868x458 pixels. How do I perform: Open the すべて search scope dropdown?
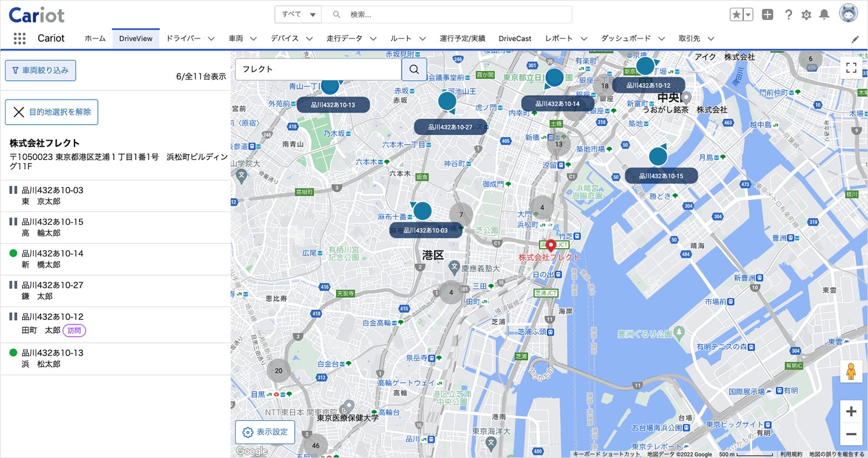coord(298,14)
